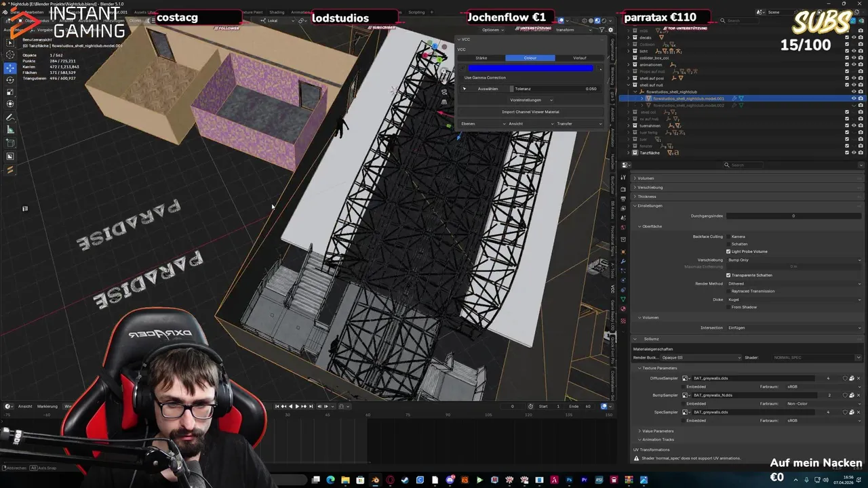Toggle Backface Culling Kamera checkbox
This screenshot has width=868, height=488.
click(x=728, y=237)
